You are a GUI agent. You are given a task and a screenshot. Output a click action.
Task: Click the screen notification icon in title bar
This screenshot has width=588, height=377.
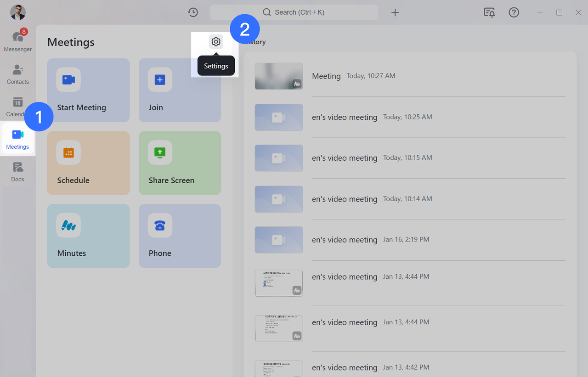489,12
